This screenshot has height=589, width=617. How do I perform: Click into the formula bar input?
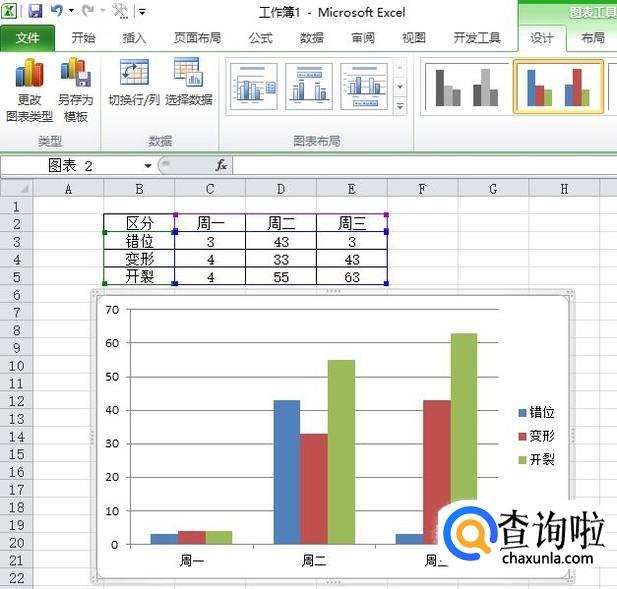point(425,165)
